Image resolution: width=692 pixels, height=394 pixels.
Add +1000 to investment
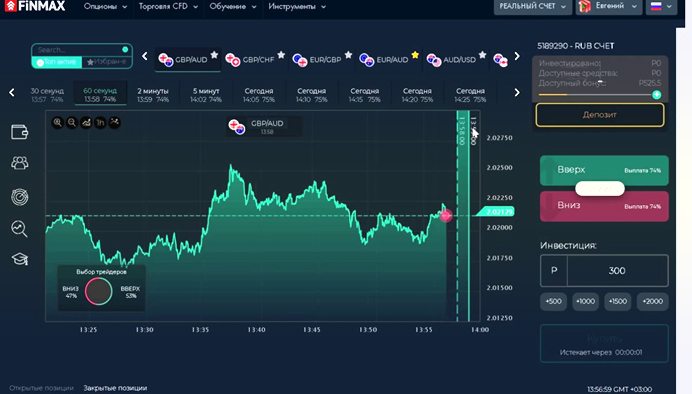point(585,301)
